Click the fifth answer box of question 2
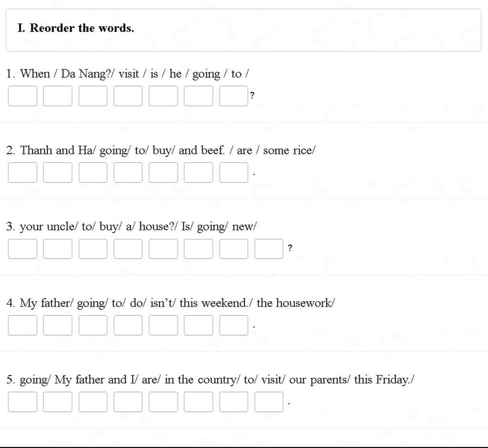 click(163, 172)
